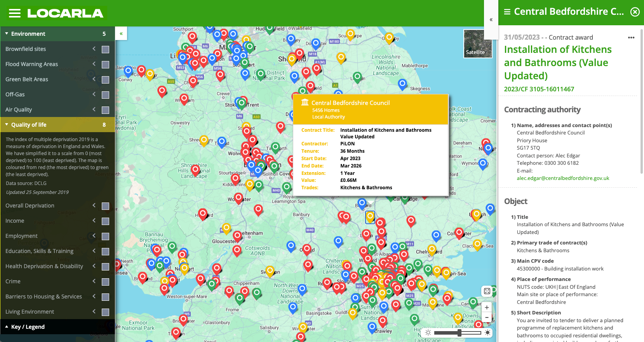This screenshot has height=342, width=644.
Task: Enable the Brownfield sites layer checkbox
Action: tap(105, 49)
